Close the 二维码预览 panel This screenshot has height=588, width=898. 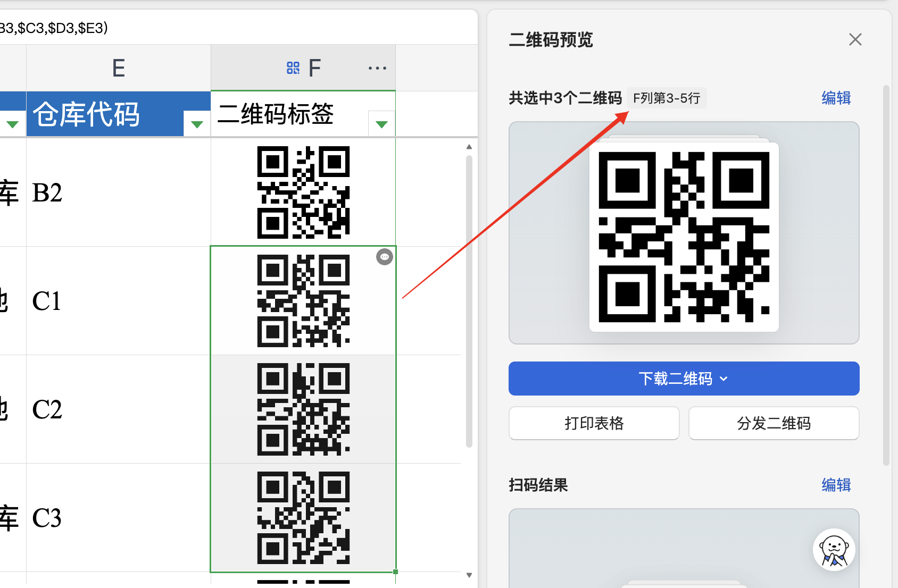click(855, 39)
